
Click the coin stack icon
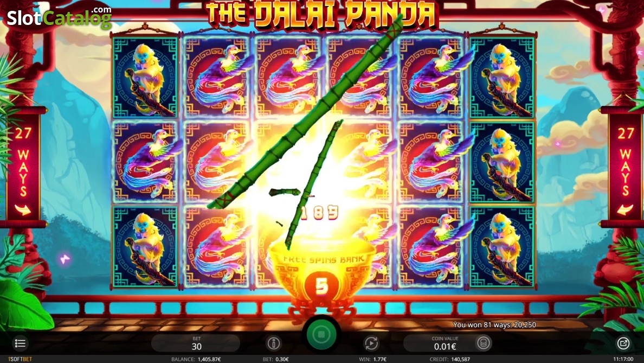pyautogui.click(x=484, y=343)
